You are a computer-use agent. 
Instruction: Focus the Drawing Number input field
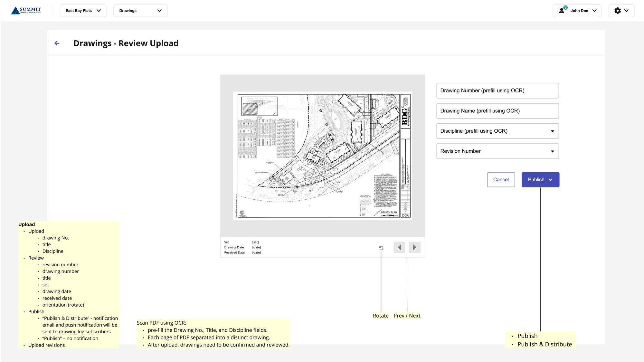click(x=497, y=90)
